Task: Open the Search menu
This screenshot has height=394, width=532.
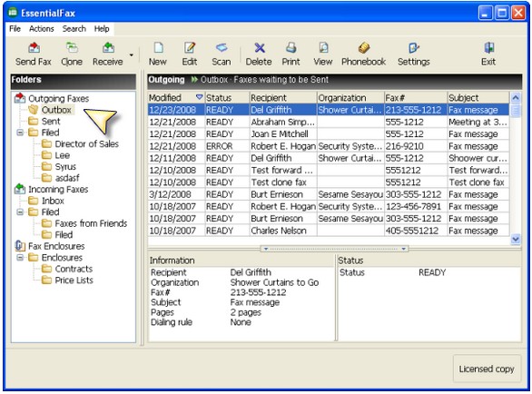Action: [x=74, y=29]
